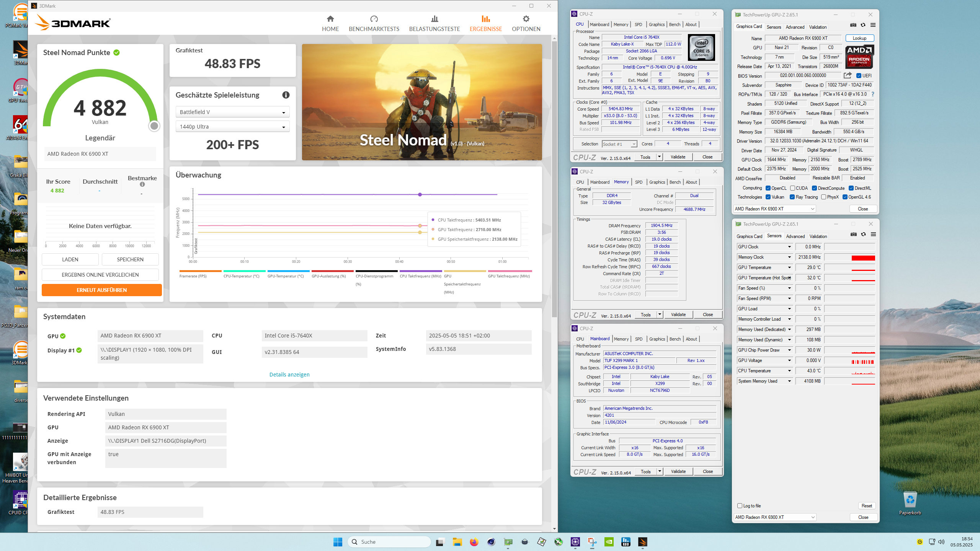Click the Windows Start button
980x551 pixels.
[x=338, y=542]
